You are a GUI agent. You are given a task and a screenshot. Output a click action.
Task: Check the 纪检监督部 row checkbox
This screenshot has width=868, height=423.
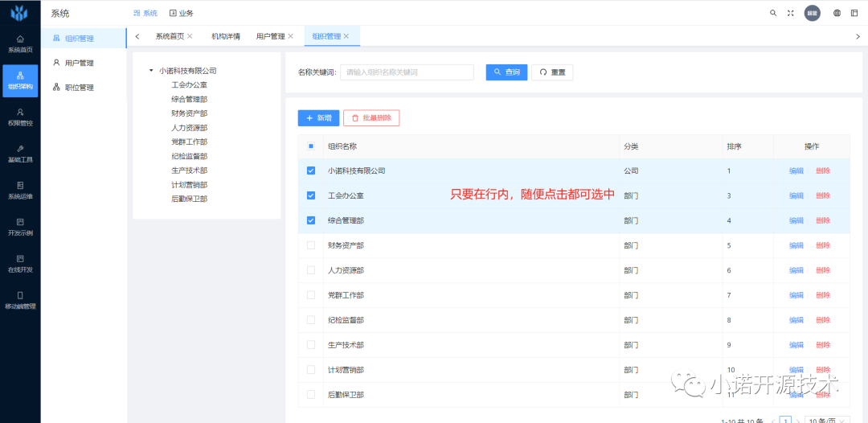coord(311,320)
